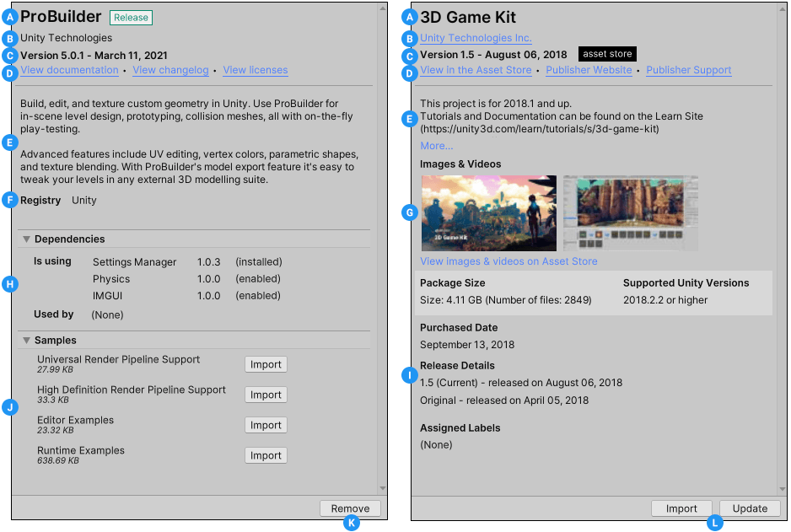The width and height of the screenshot is (791, 532).
Task: Click 'Version 1.5 - August 06, 2018' text
Action: [x=493, y=55]
